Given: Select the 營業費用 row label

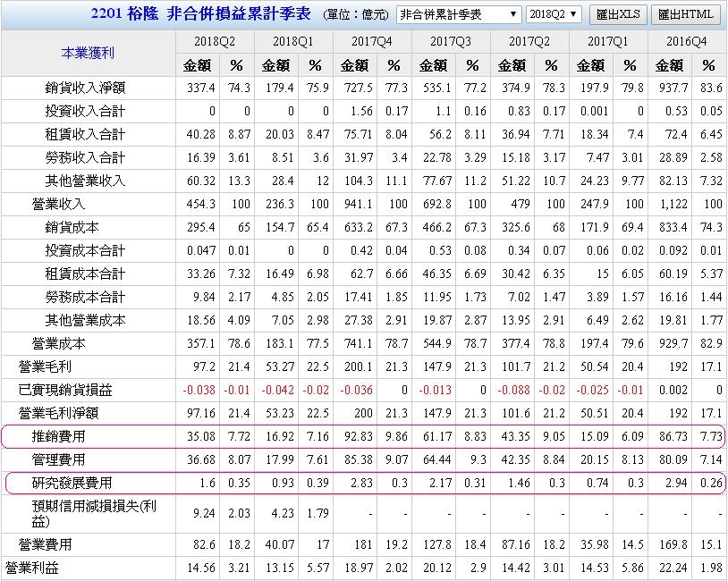Looking at the screenshot, I should pos(45,544).
